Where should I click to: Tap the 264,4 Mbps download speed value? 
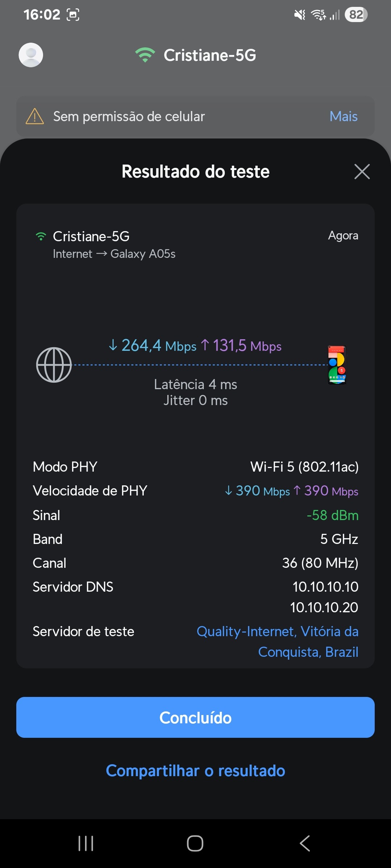[153, 345]
